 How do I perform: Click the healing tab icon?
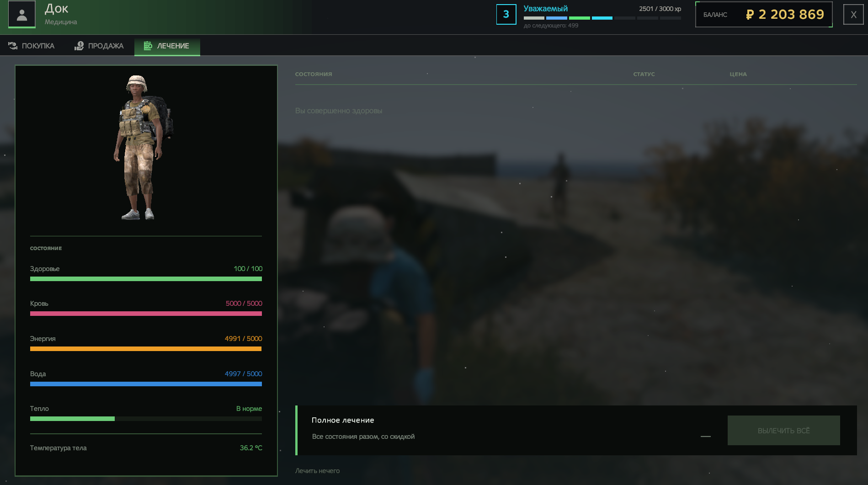[148, 46]
